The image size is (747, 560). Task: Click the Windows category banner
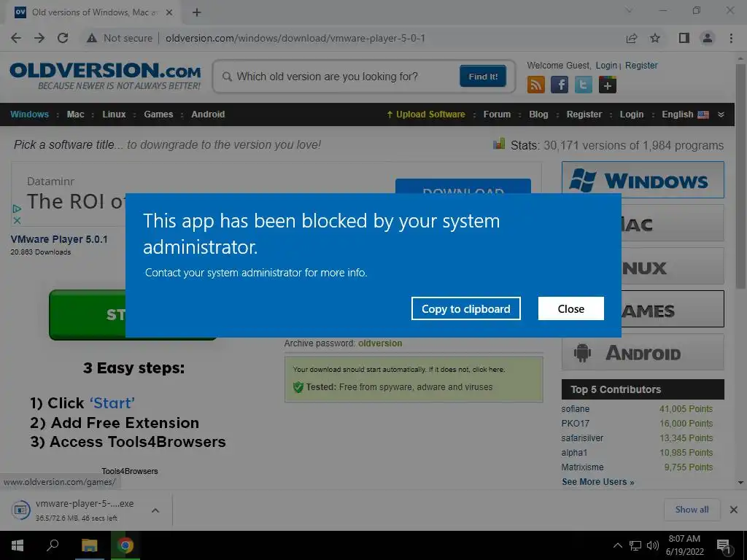(643, 180)
